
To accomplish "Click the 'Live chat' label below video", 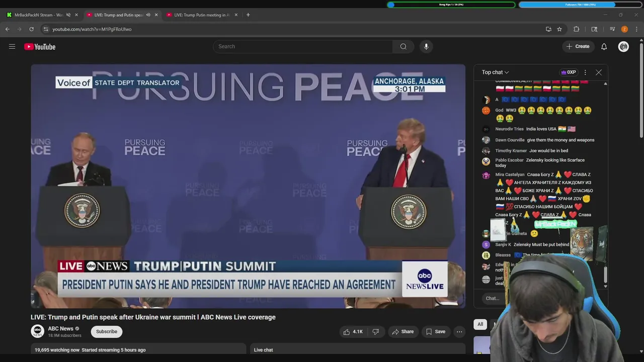I will (264, 350).
